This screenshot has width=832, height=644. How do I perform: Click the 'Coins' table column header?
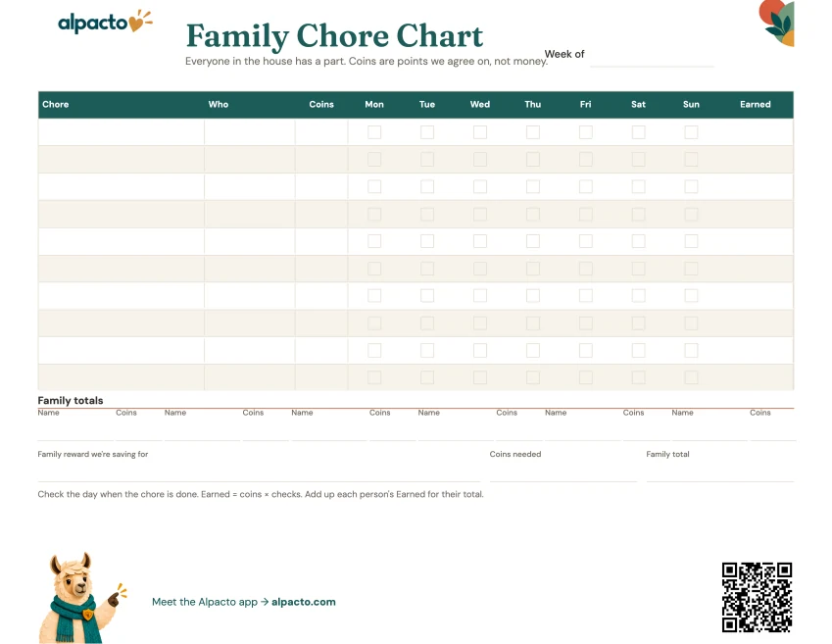321,104
